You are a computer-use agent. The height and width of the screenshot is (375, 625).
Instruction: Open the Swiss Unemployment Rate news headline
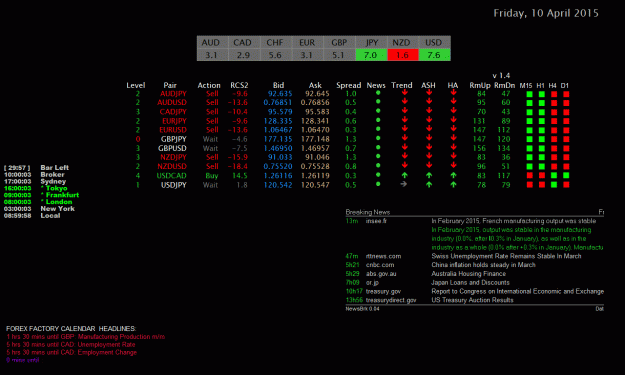pyautogui.click(x=506, y=256)
